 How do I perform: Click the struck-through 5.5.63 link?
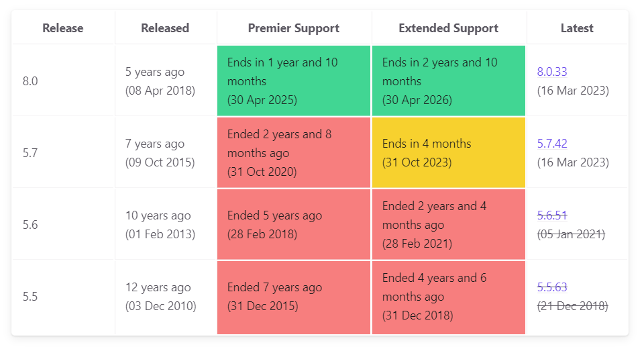(552, 287)
